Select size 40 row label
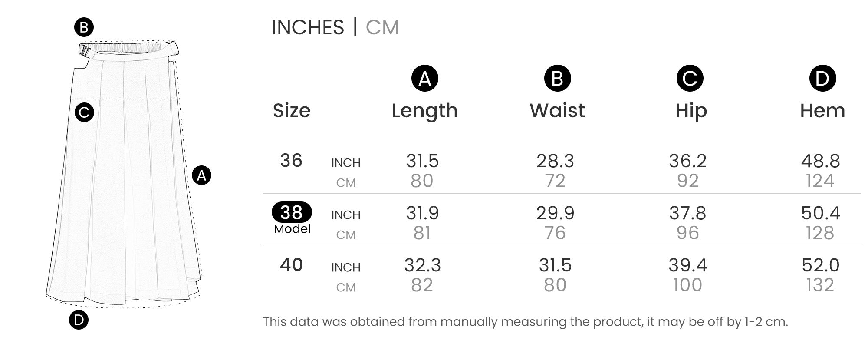This screenshot has width=868, height=350. tap(291, 265)
